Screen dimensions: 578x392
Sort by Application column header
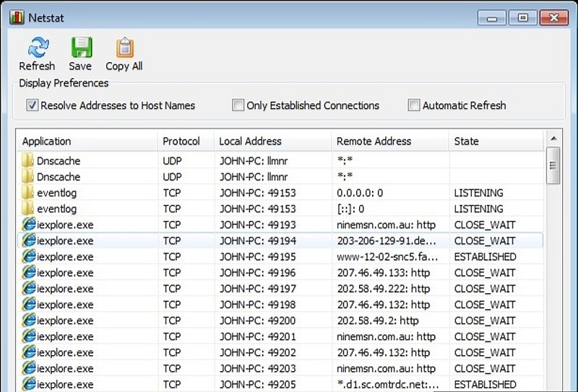[87, 141]
